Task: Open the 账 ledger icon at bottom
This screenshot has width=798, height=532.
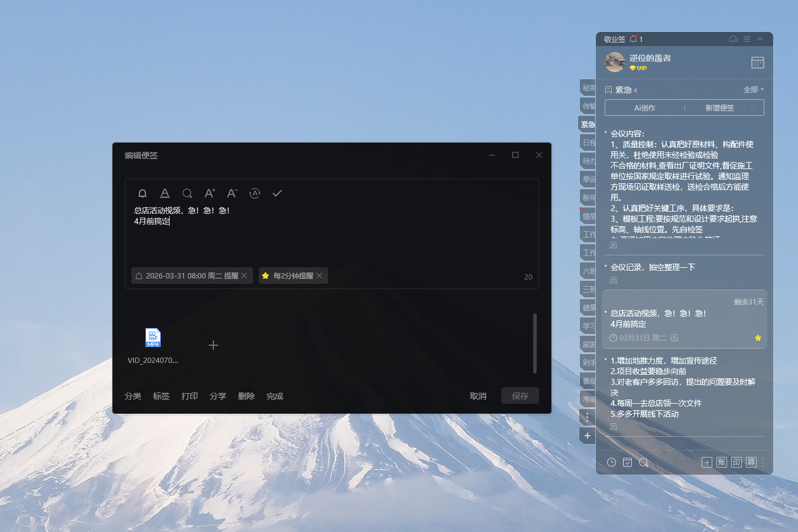Action: 721,462
